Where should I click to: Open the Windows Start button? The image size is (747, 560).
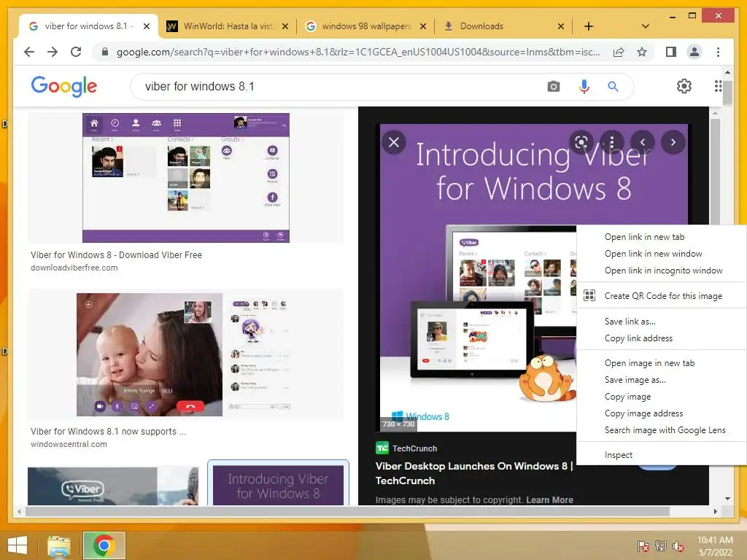[18, 545]
